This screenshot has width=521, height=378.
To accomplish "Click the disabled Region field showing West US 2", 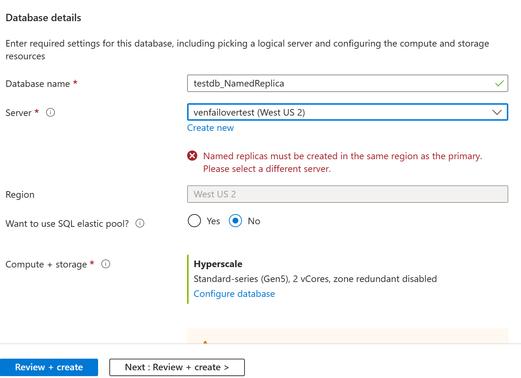I will pos(347,194).
